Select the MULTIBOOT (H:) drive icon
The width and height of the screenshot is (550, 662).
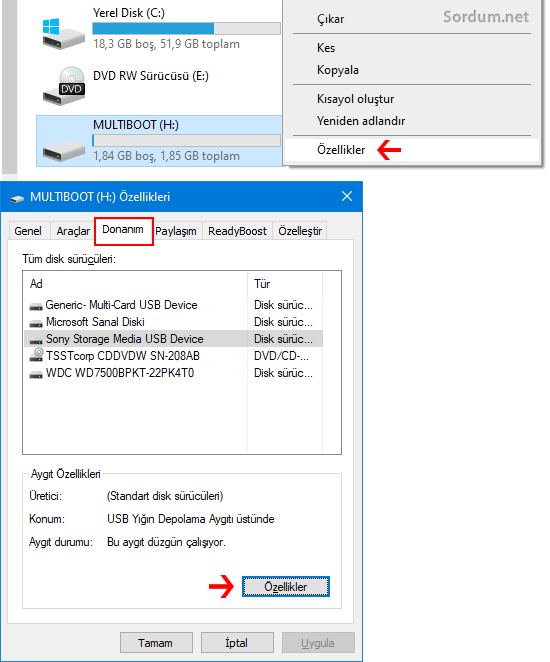[63, 151]
